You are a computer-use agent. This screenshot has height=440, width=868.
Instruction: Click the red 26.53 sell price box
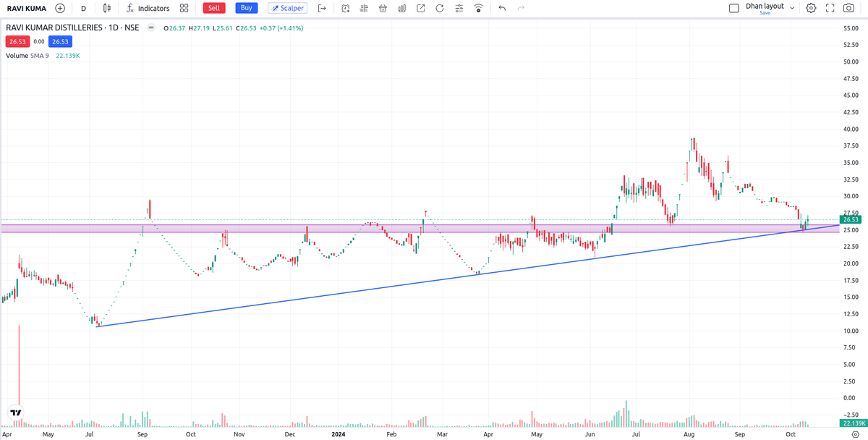point(17,41)
